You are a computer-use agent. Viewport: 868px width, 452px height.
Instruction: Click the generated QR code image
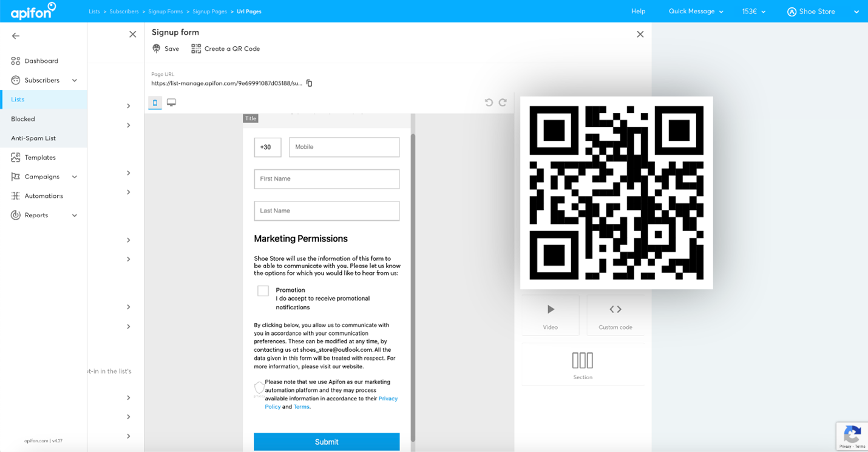[x=616, y=192]
